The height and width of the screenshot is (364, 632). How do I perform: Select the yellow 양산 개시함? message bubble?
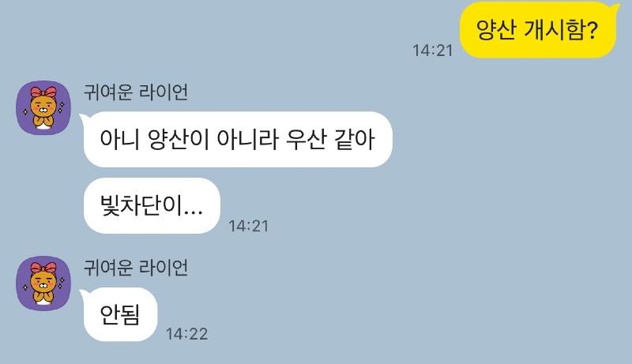tap(538, 30)
